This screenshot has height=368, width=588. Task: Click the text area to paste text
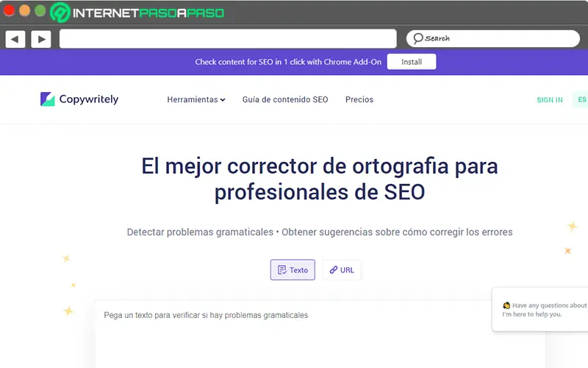(320, 334)
